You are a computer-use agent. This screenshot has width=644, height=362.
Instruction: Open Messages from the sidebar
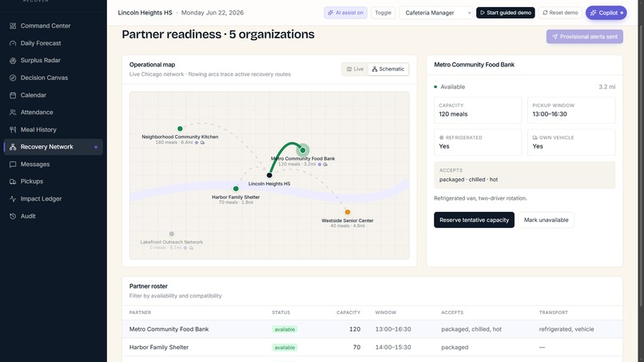(x=54, y=164)
